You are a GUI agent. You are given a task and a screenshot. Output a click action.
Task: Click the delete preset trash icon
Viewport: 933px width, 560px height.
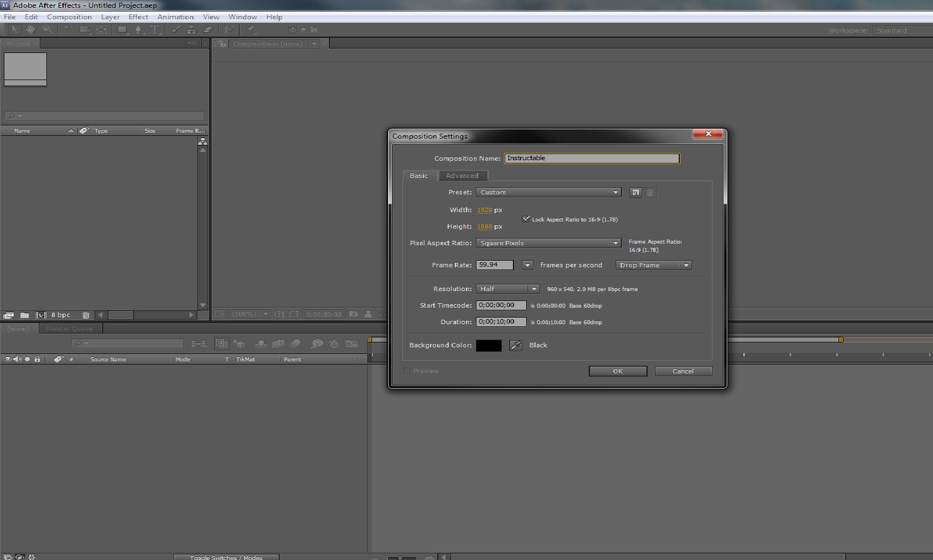(x=650, y=193)
